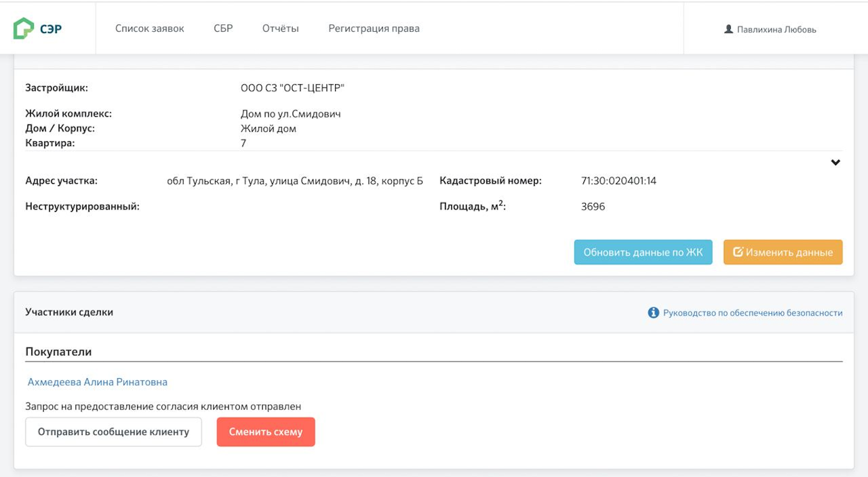Viewport: 868px width, 477px height.
Task: Open the Руководство по обеспечению безопасности link
Action: 753,313
